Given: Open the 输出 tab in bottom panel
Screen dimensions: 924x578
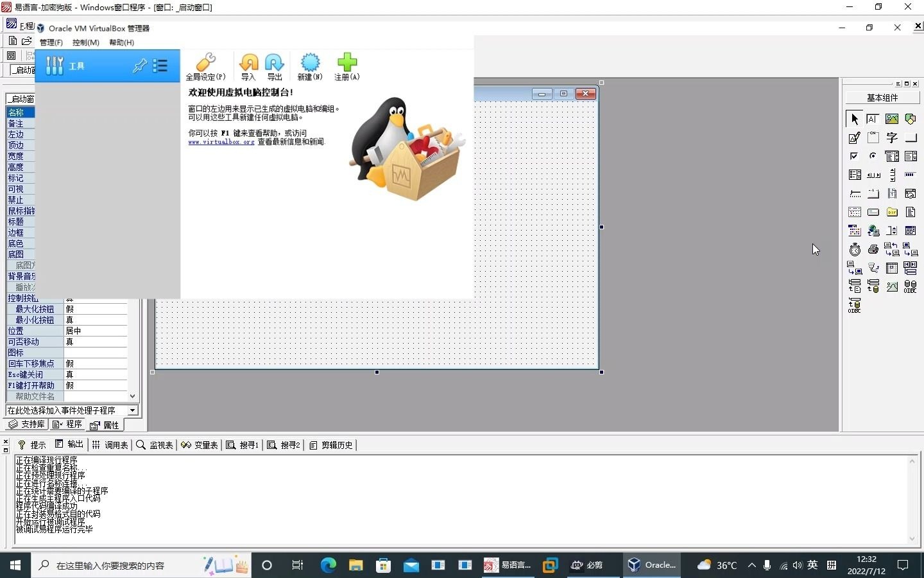Looking at the screenshot, I should [x=69, y=444].
